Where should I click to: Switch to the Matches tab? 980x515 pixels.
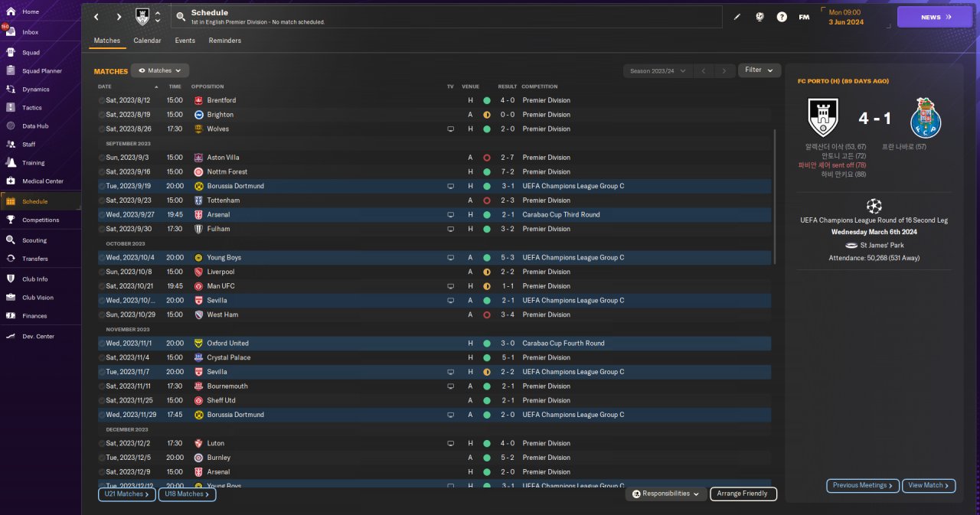(107, 41)
